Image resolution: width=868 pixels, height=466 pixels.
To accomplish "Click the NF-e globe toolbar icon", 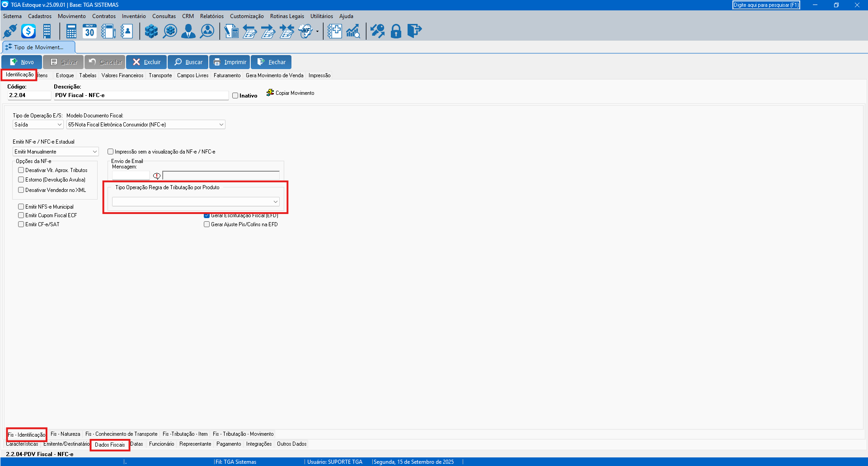I will [x=306, y=31].
